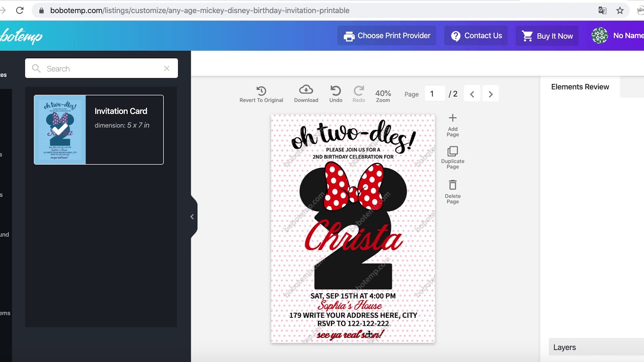Click the translate page icon in address bar

(x=602, y=10)
